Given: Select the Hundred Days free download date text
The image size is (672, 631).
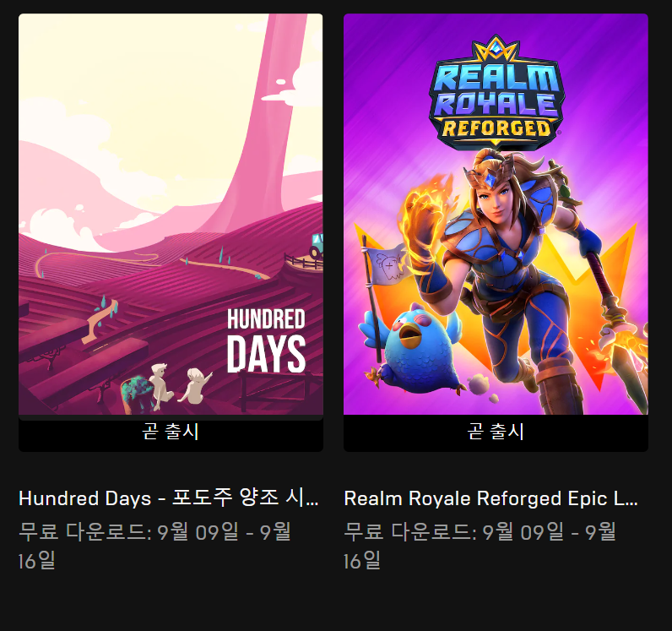Looking at the screenshot, I should point(154,546).
